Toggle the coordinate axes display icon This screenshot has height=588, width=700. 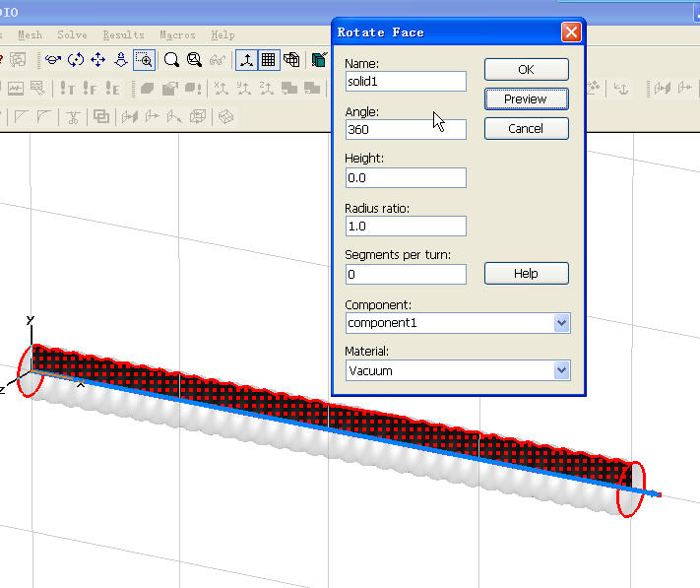pyautogui.click(x=245, y=60)
